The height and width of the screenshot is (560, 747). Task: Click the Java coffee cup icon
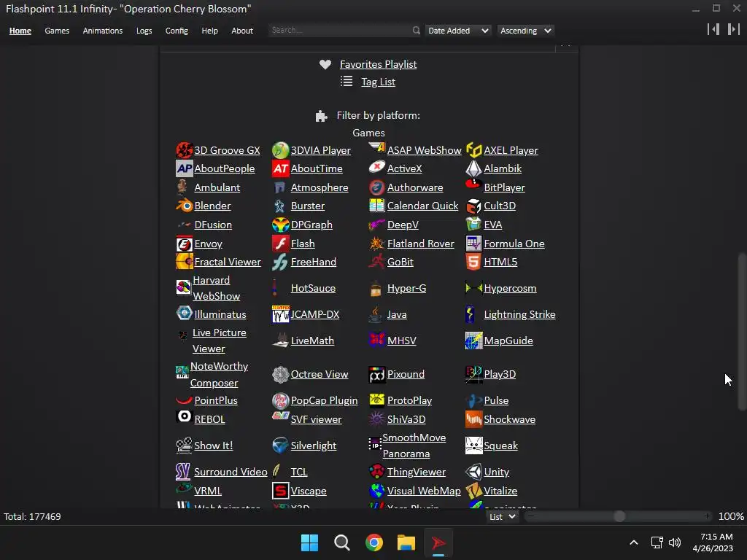click(376, 314)
